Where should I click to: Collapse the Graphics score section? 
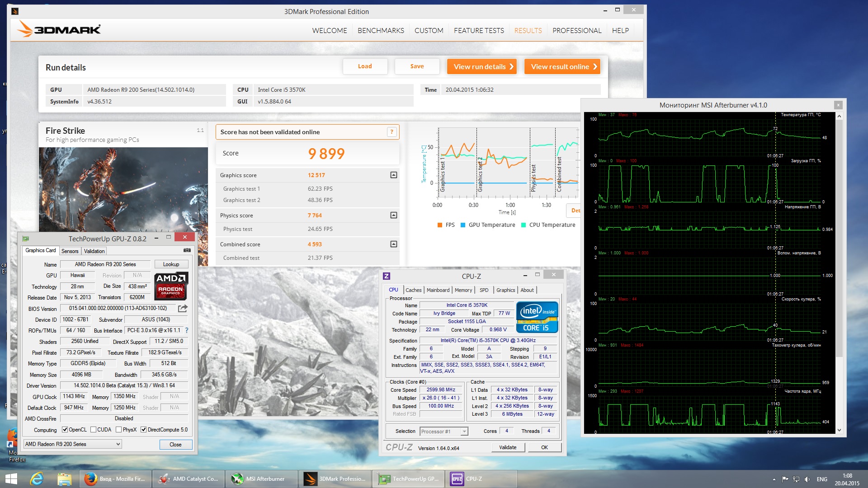[394, 175]
